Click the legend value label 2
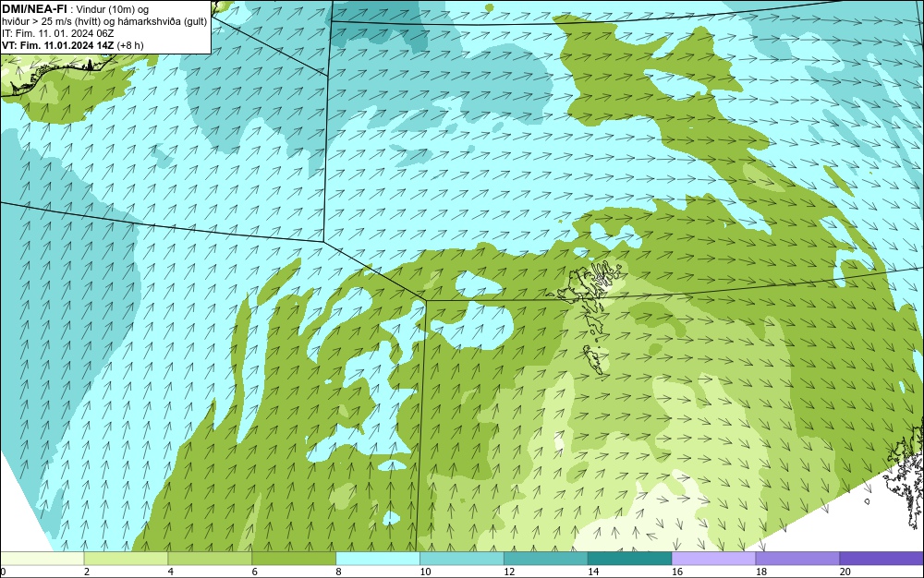924x578 pixels. [87, 572]
